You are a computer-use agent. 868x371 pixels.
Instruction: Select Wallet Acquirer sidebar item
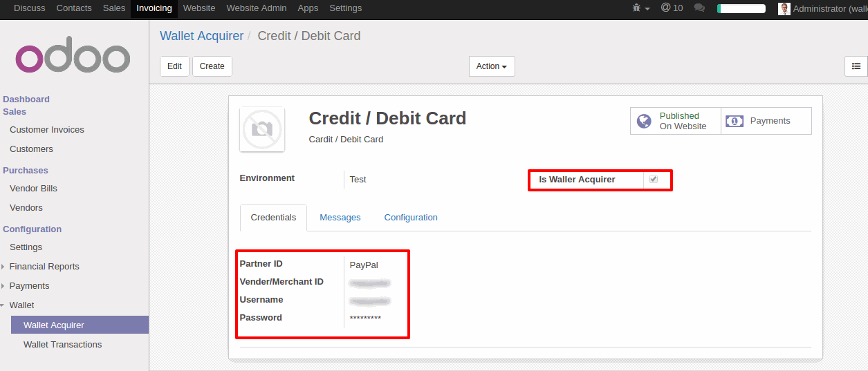(80, 325)
